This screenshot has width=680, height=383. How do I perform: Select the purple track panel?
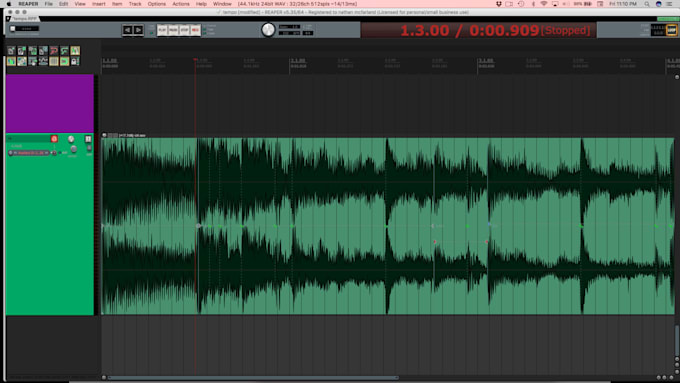click(x=50, y=103)
